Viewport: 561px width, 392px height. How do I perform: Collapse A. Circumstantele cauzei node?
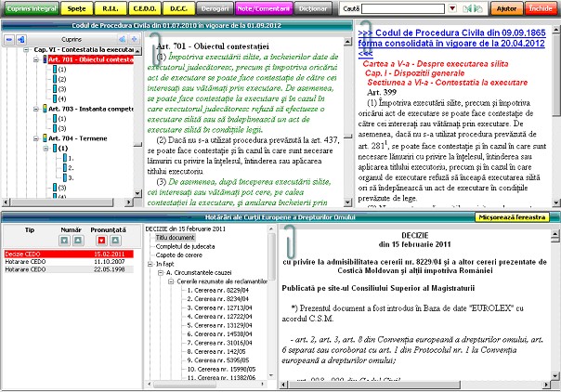[x=161, y=272]
